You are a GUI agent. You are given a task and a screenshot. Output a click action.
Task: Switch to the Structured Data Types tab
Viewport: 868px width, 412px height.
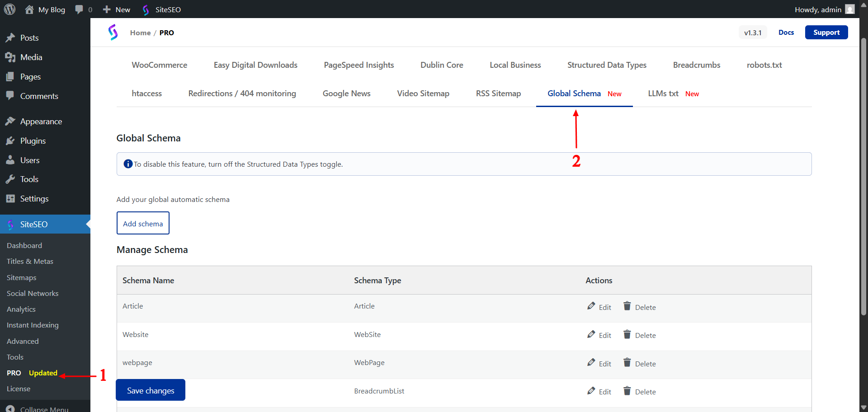pos(607,65)
